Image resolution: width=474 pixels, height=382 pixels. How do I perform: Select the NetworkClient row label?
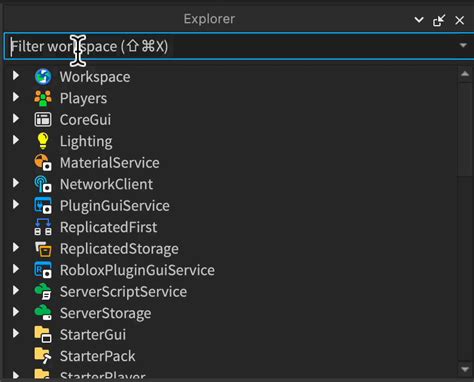pyautogui.click(x=106, y=184)
